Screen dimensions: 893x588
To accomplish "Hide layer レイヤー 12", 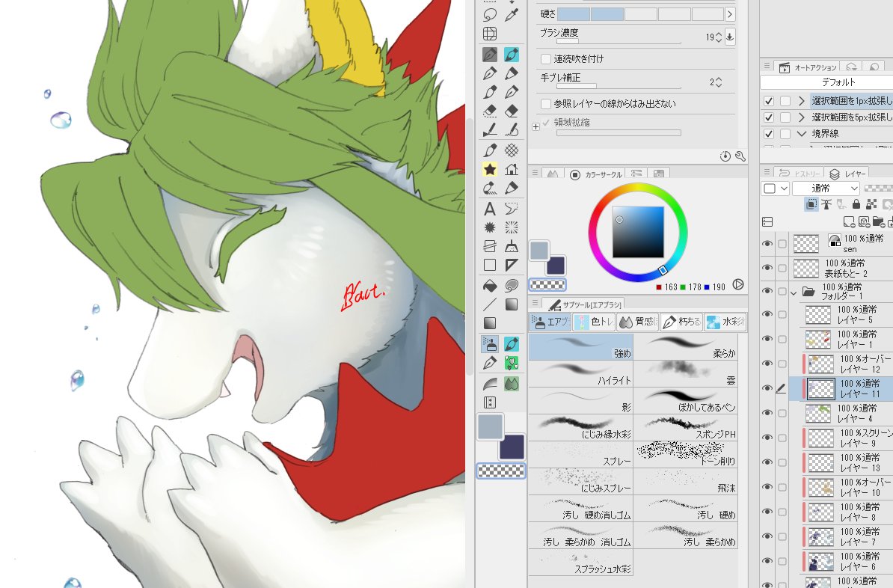I will [x=767, y=364].
